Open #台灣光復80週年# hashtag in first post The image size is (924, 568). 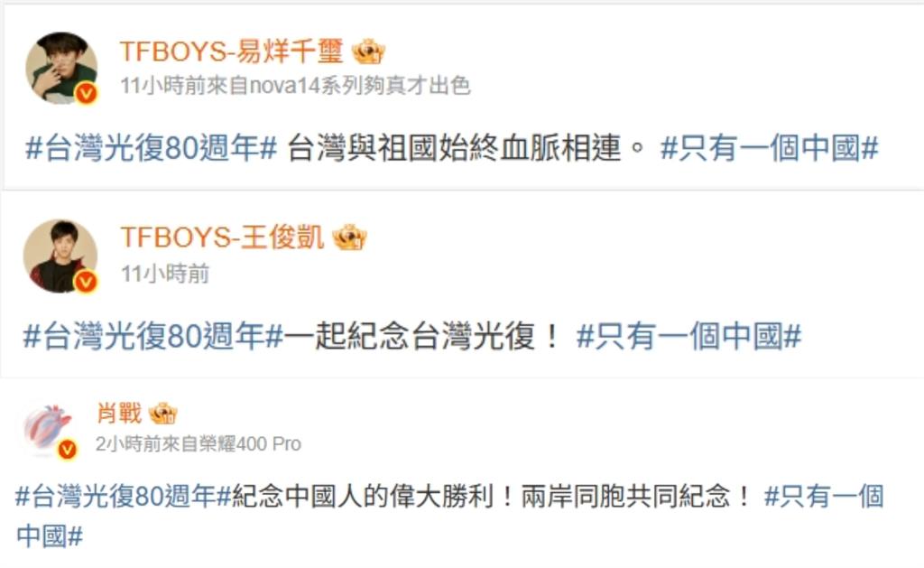[x=151, y=147]
